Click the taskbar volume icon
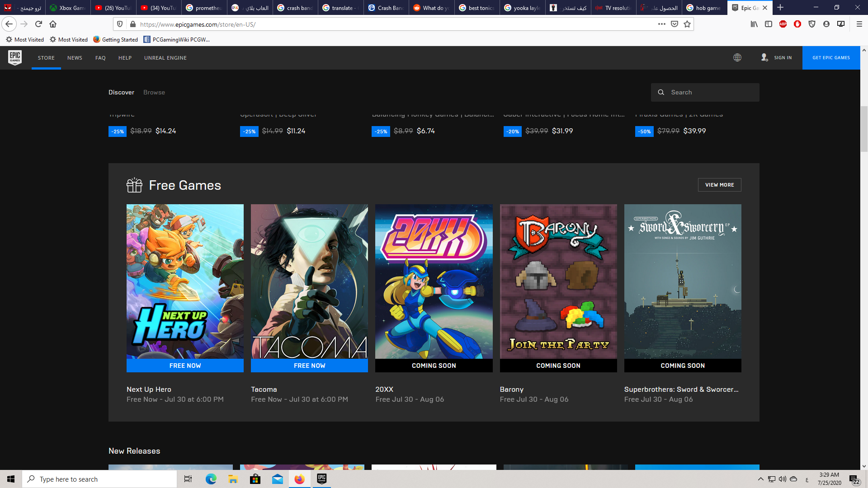The image size is (868, 488). 783,479
